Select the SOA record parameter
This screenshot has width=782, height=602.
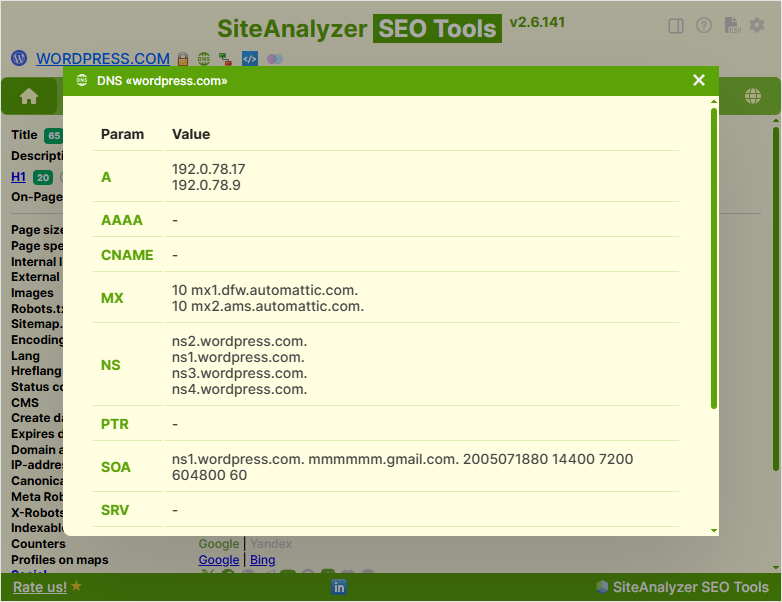pos(116,467)
